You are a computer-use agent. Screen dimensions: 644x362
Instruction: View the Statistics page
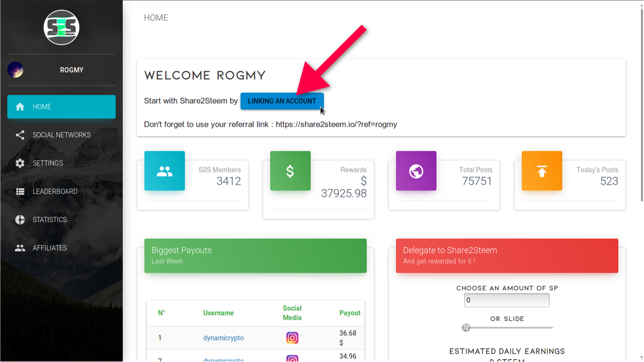pyautogui.click(x=61, y=219)
